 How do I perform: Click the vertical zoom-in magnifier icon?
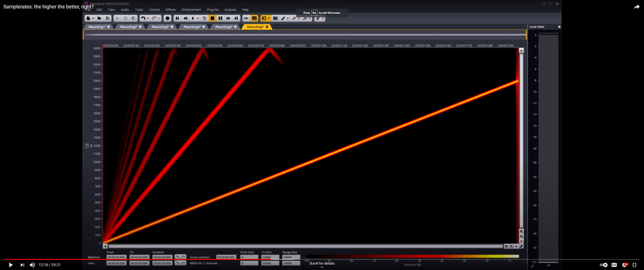pyautogui.click(x=521, y=231)
